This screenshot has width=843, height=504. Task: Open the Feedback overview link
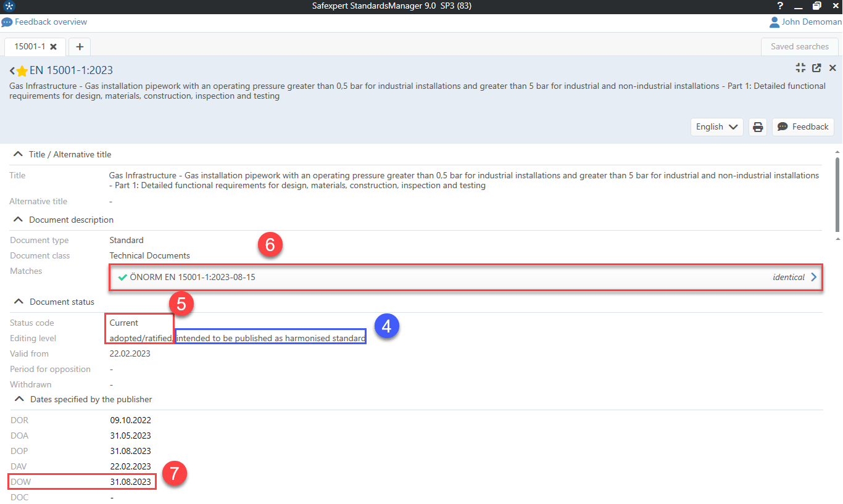(51, 22)
